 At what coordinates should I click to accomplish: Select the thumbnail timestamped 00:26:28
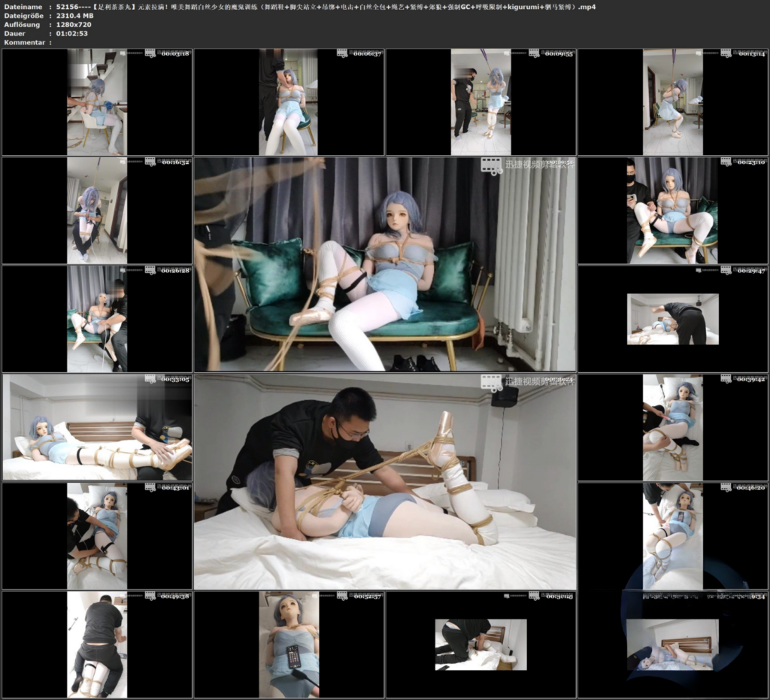tap(97, 319)
